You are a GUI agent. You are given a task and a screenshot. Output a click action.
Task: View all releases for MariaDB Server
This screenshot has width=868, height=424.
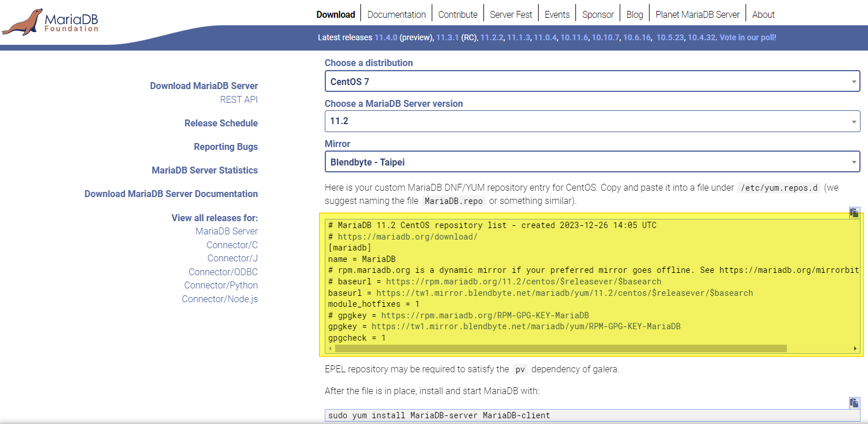pos(226,231)
